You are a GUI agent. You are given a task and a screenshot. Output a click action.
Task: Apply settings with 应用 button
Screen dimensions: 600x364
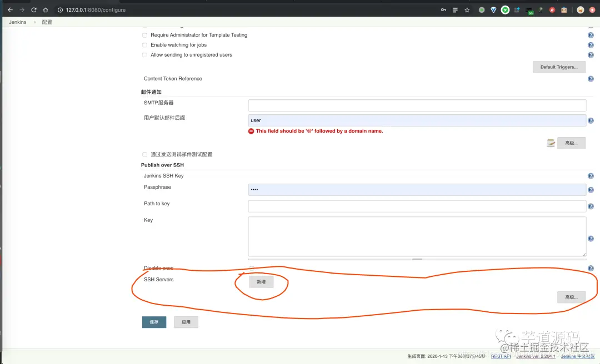186,322
